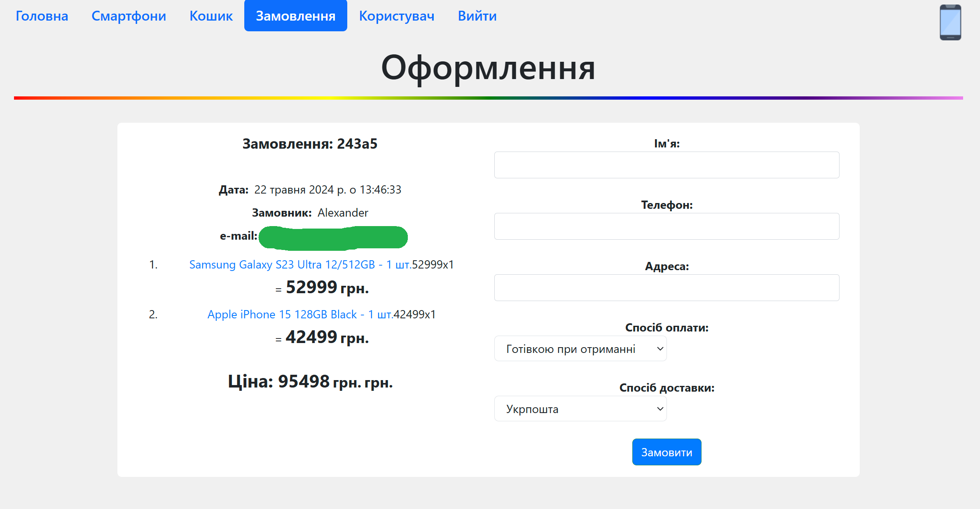Open the Смартфони catalog
Screen dimensions: 980x509
(129, 16)
